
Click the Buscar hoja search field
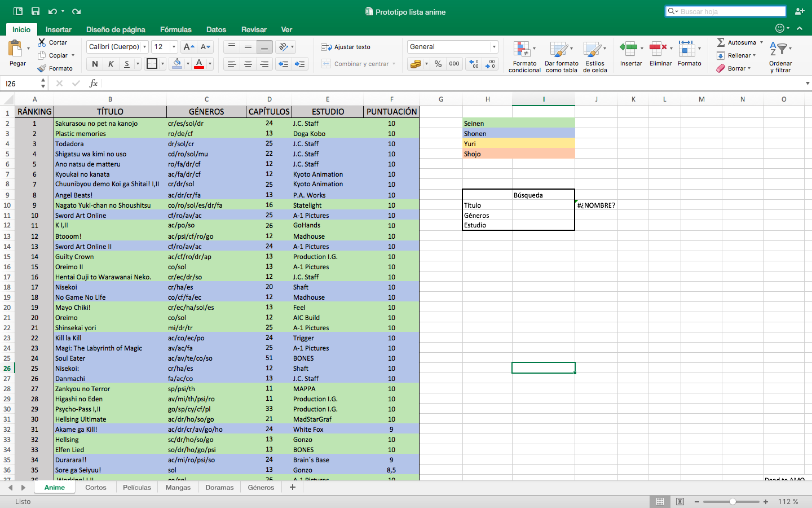click(726, 11)
